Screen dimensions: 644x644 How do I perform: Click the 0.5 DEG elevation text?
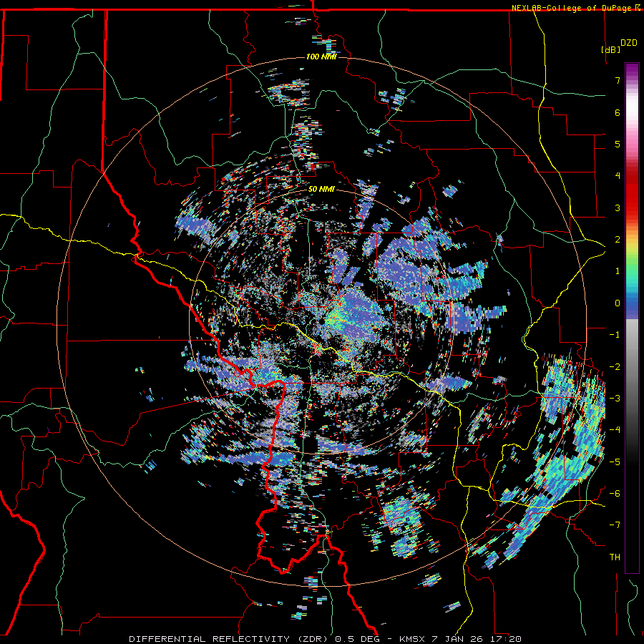pos(358,639)
